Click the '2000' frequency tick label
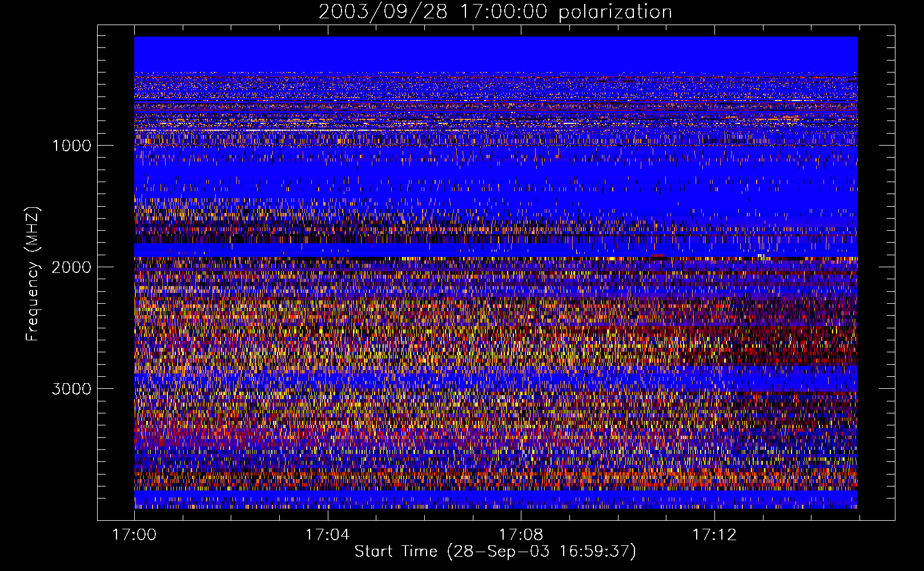Image resolution: width=924 pixels, height=571 pixels. coord(71,267)
